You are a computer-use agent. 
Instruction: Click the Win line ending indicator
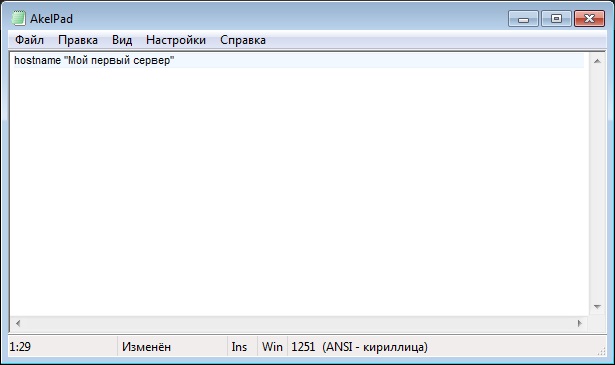[x=272, y=347]
